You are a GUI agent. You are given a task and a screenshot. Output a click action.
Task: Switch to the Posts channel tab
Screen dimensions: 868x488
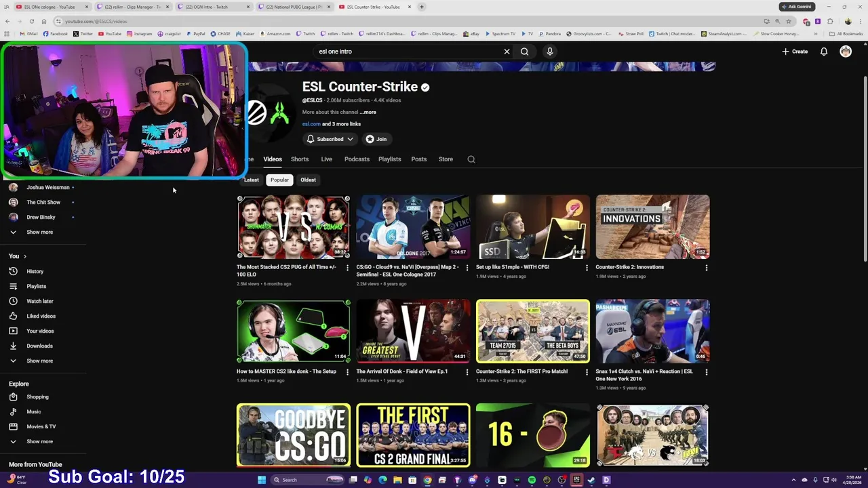click(x=419, y=159)
